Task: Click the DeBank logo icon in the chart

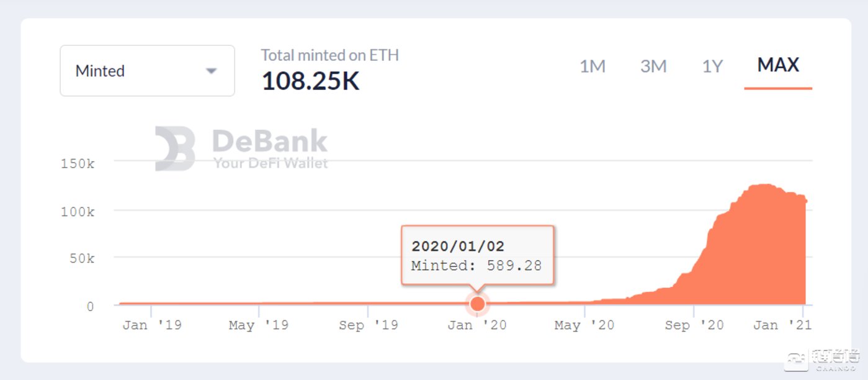Action: click(x=175, y=148)
